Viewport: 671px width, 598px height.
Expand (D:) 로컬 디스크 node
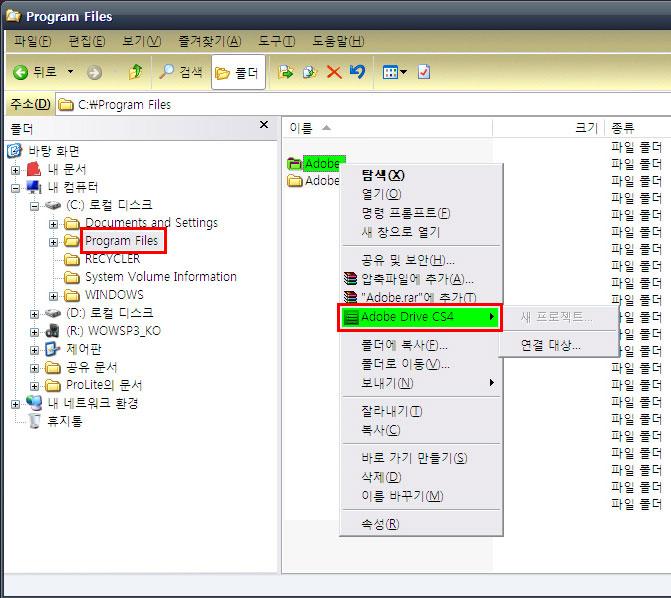coord(34,314)
